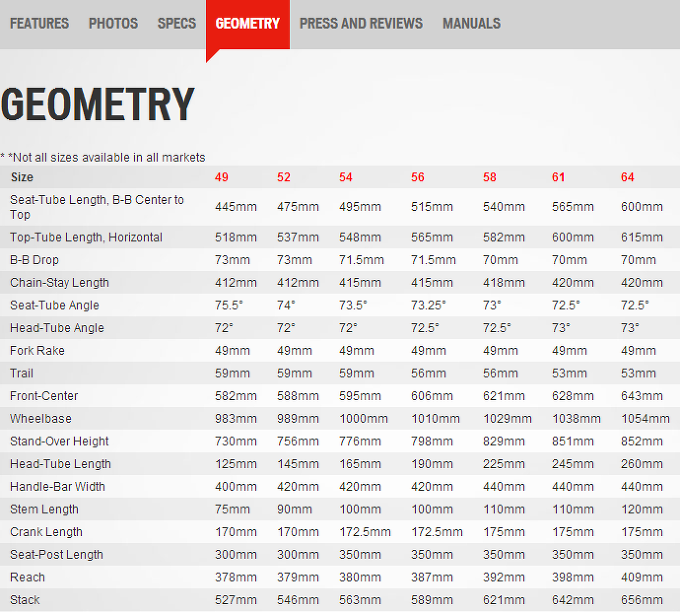
Task: Click the Stack row label
Action: pos(25,600)
